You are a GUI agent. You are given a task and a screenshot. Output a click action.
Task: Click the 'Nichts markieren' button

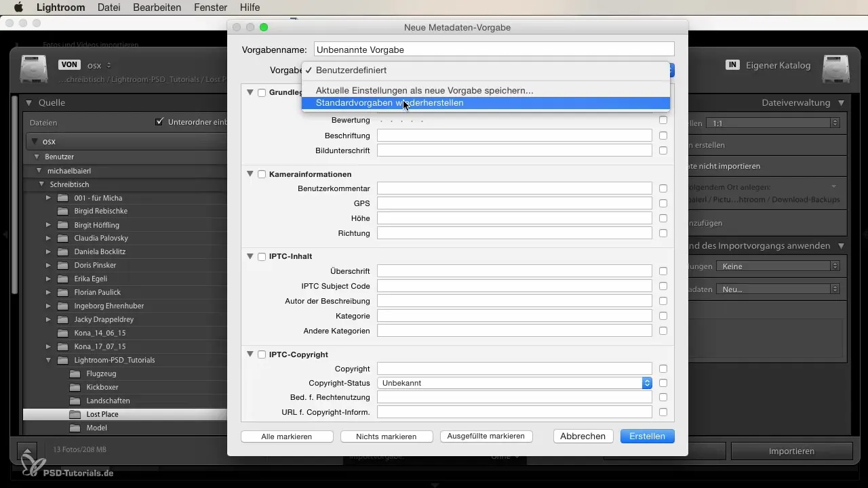click(x=387, y=436)
